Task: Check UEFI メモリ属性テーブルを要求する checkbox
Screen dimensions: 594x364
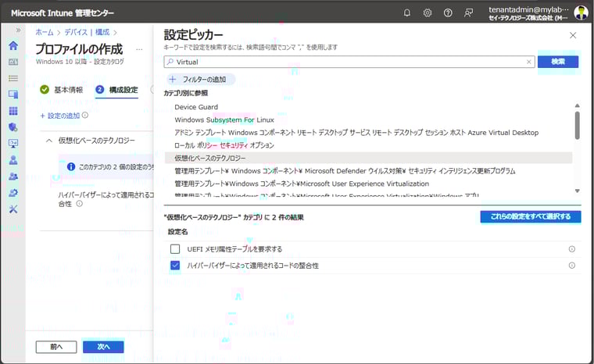Action: 175,249
